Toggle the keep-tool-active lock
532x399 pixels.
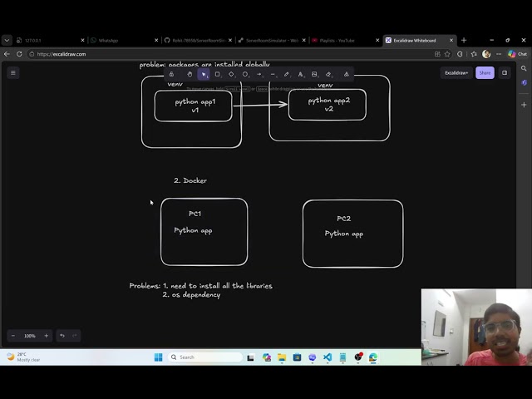pyautogui.click(x=171, y=74)
